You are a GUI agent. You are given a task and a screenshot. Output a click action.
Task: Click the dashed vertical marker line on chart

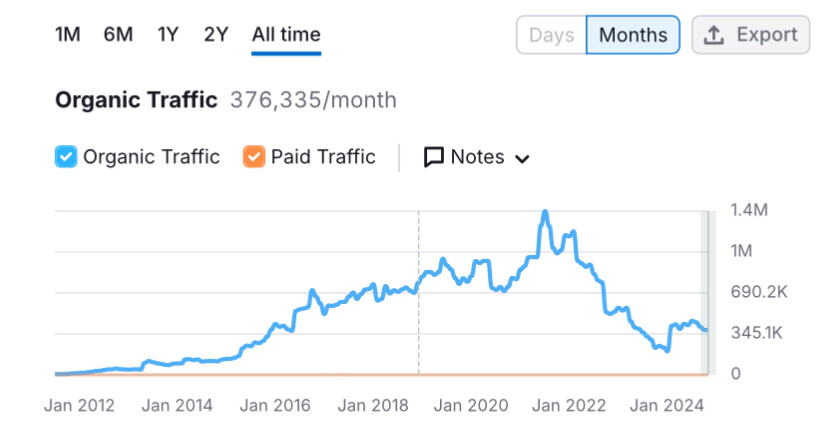(x=419, y=293)
